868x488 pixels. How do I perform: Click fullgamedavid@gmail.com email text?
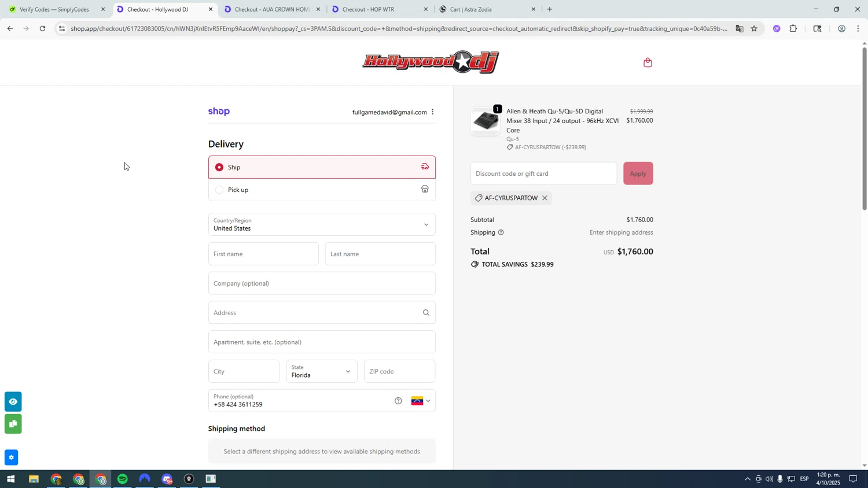pos(389,112)
